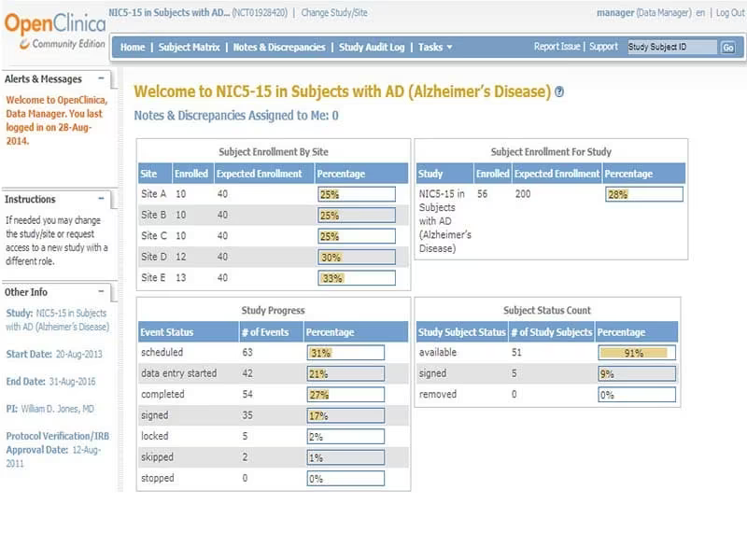Click the 63 scheduled events count

247,353
